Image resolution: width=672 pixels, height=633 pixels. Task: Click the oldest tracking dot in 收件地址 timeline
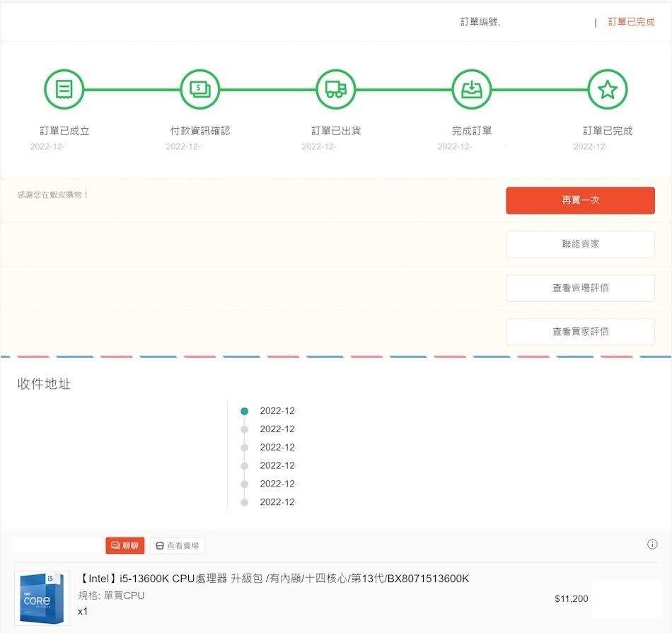(244, 502)
